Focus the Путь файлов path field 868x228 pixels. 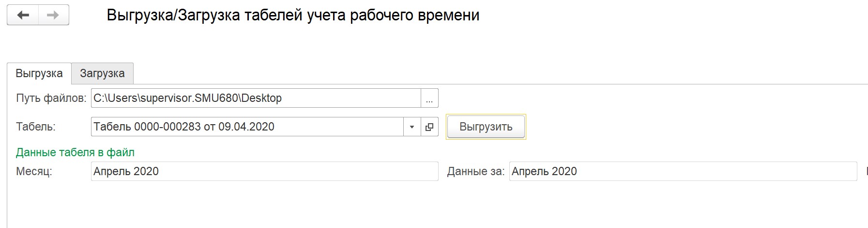coord(256,98)
